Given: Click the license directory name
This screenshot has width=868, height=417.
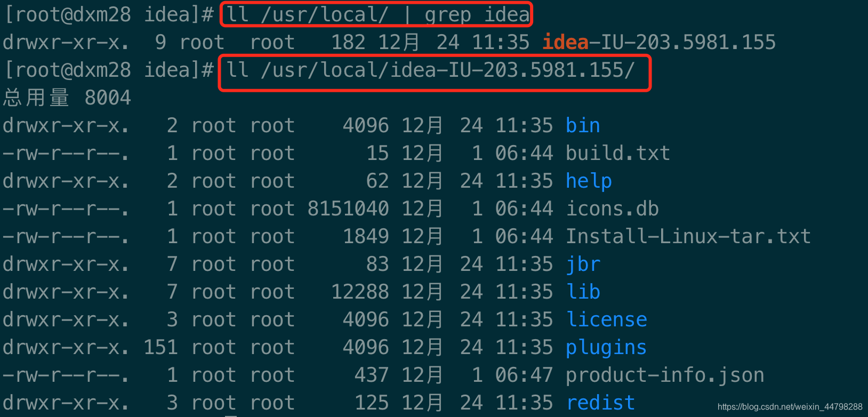Looking at the screenshot, I should pyautogui.click(x=606, y=320).
